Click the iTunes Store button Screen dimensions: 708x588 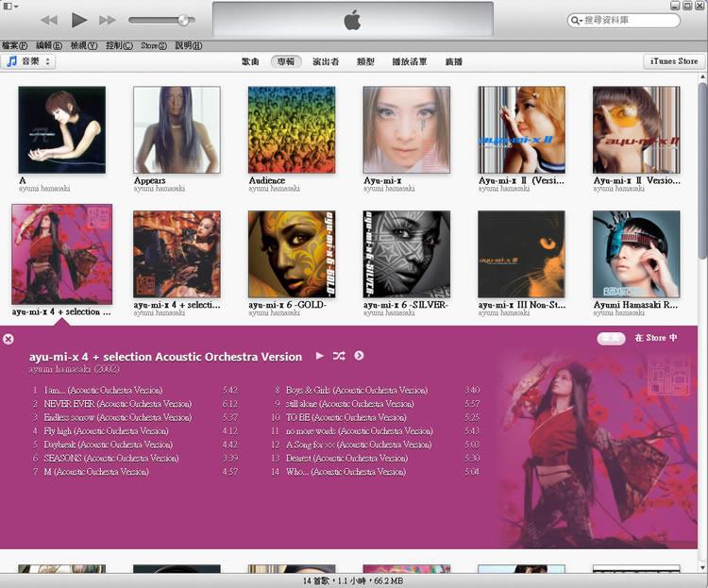coord(674,61)
